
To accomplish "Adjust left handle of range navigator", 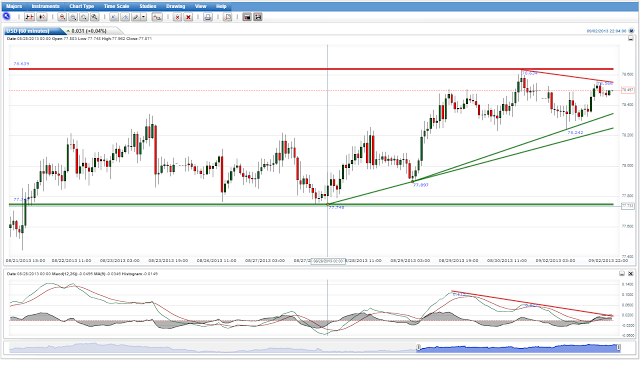I will (418, 348).
